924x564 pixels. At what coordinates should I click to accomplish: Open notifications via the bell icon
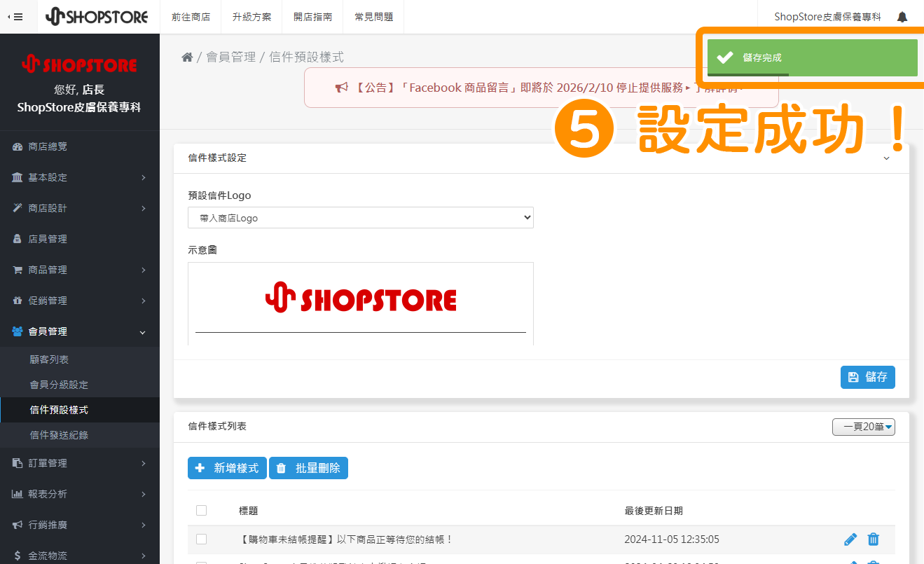(x=902, y=15)
